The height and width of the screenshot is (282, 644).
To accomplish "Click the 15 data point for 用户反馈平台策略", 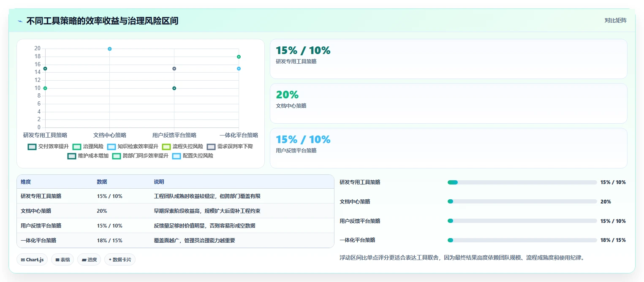I will (x=174, y=68).
